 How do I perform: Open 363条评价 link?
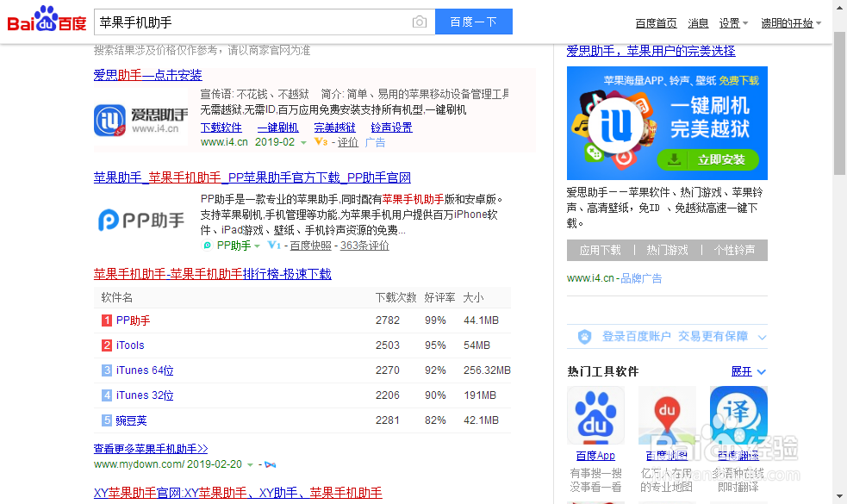364,246
